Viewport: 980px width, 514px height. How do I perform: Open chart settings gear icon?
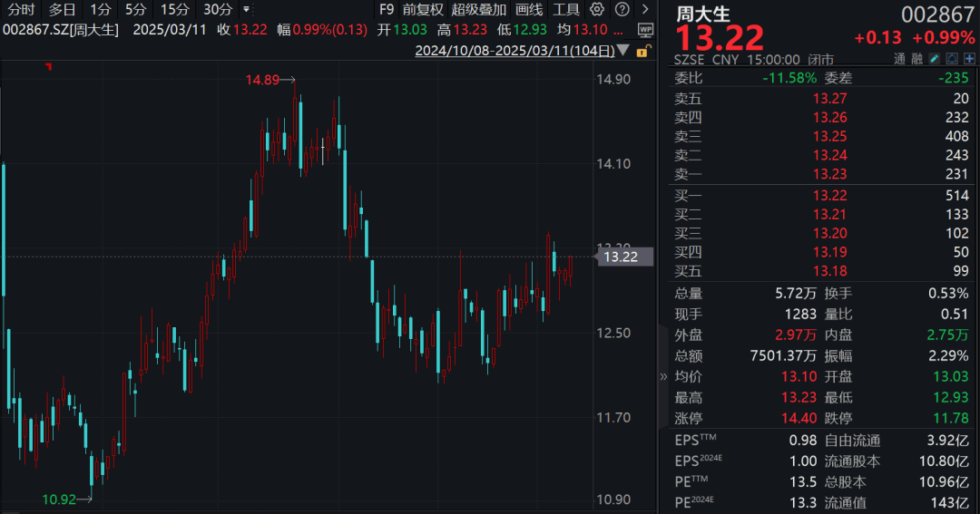[597, 9]
